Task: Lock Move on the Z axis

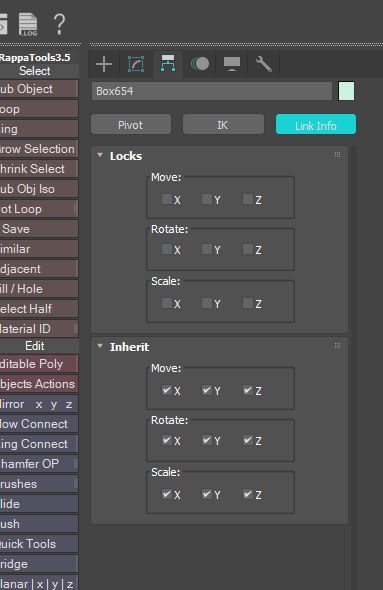Action: click(248, 199)
